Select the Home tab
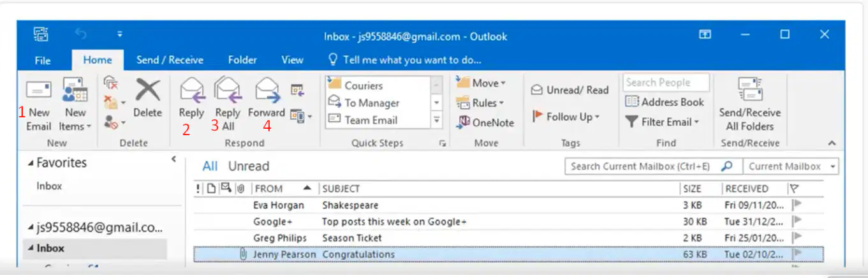The width and height of the screenshot is (868, 278). click(98, 60)
